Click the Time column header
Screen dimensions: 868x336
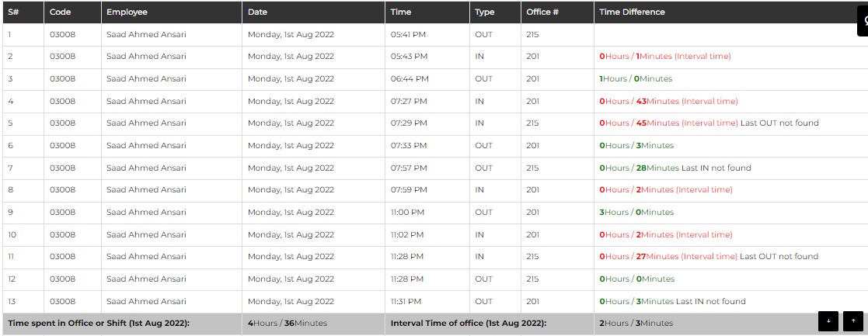(x=401, y=12)
